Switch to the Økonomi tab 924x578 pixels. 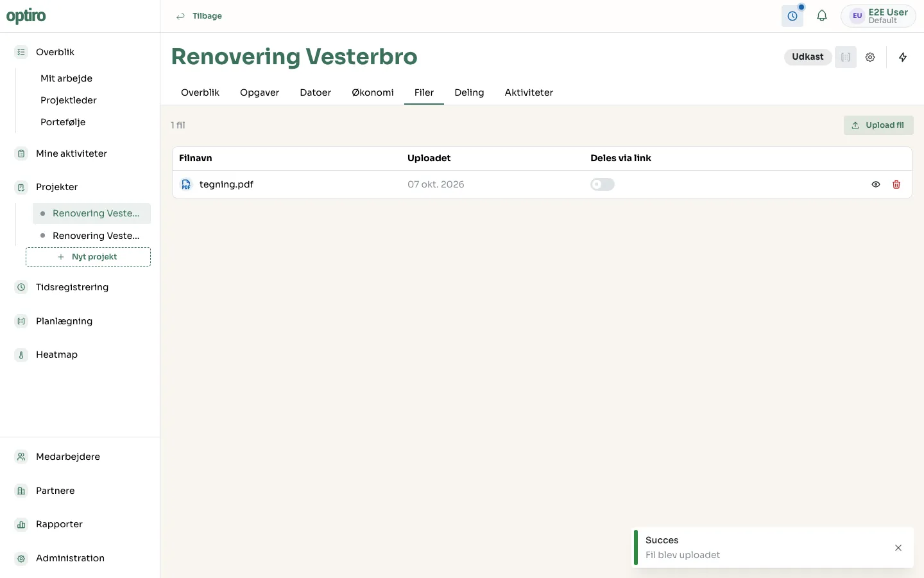(373, 92)
